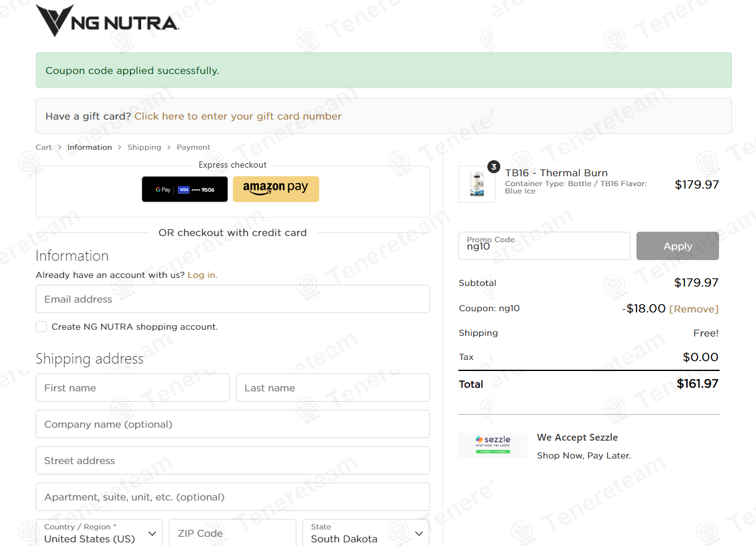Click the NG Nutra logo
756x546 pixels.
coord(107,21)
